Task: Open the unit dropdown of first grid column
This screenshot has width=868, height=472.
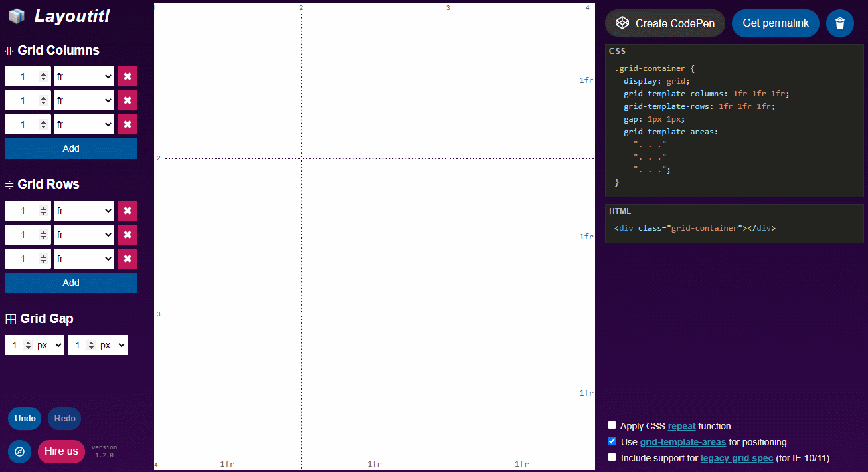Action: 84,76
